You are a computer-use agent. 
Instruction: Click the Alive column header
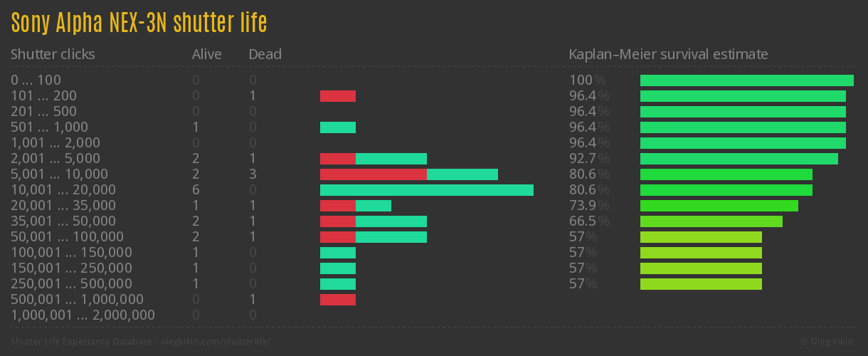(x=207, y=54)
